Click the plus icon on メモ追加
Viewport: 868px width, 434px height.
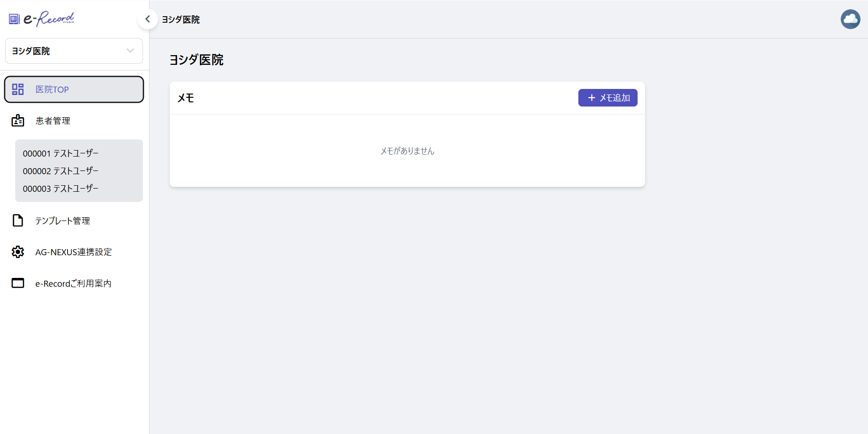click(x=591, y=98)
